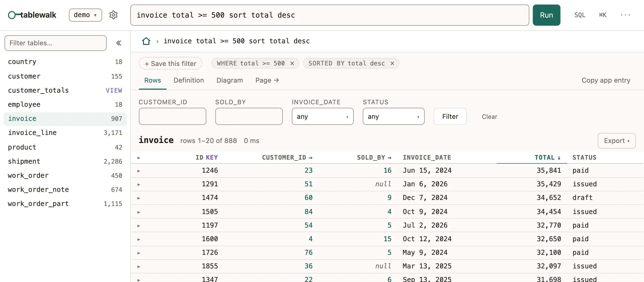Screen dimensions: 644x282
Task: Open the employee table
Action: [x=65, y=104]
